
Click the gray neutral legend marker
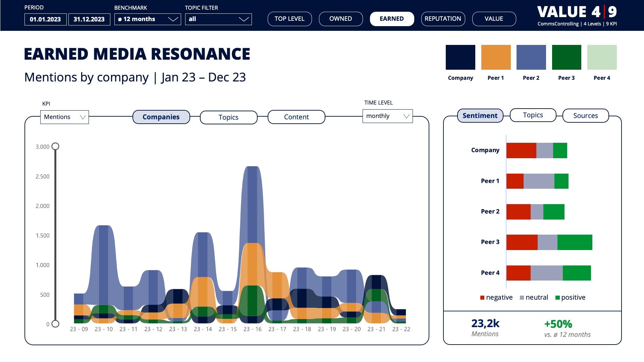(x=522, y=298)
